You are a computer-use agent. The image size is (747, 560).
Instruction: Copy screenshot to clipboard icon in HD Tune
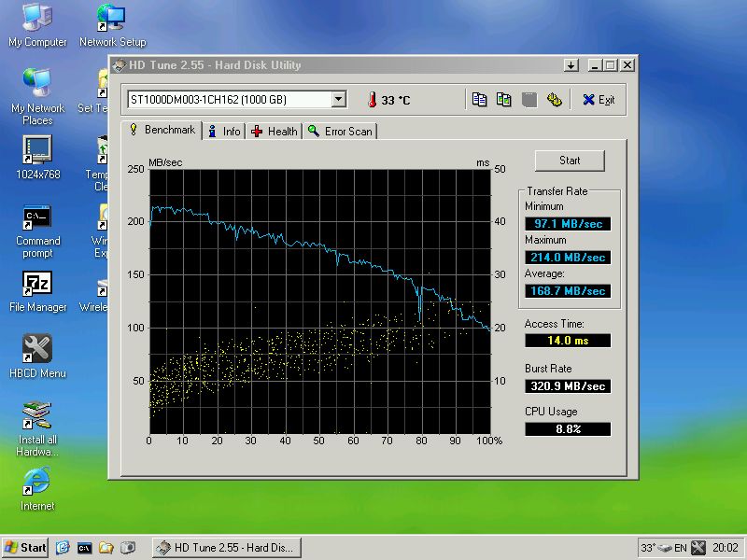pyautogui.click(x=504, y=100)
